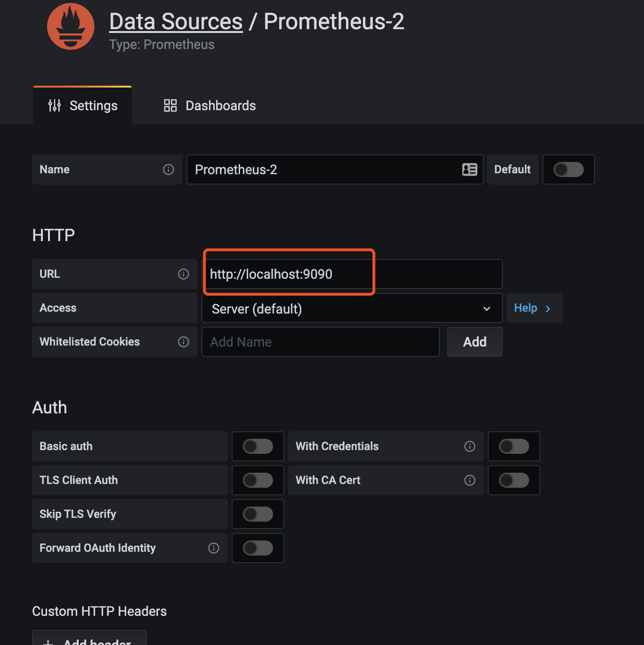The image size is (644, 645).
Task: Click the URL input field
Action: click(x=352, y=274)
